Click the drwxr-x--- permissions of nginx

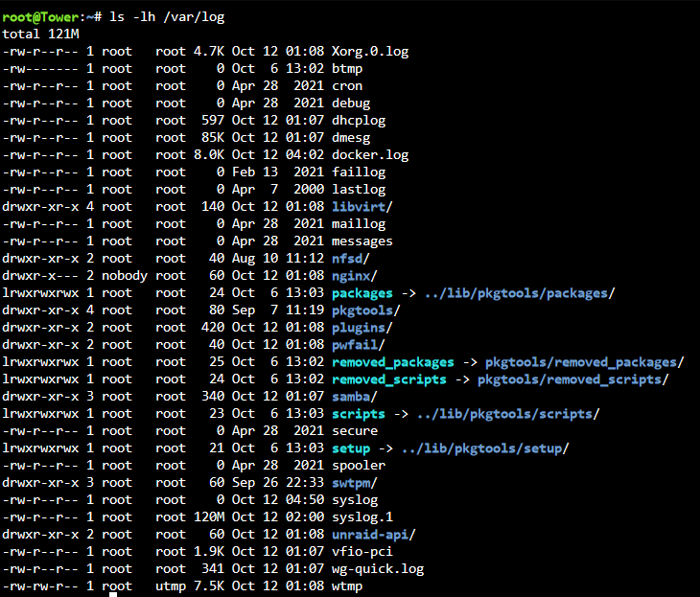point(40,276)
